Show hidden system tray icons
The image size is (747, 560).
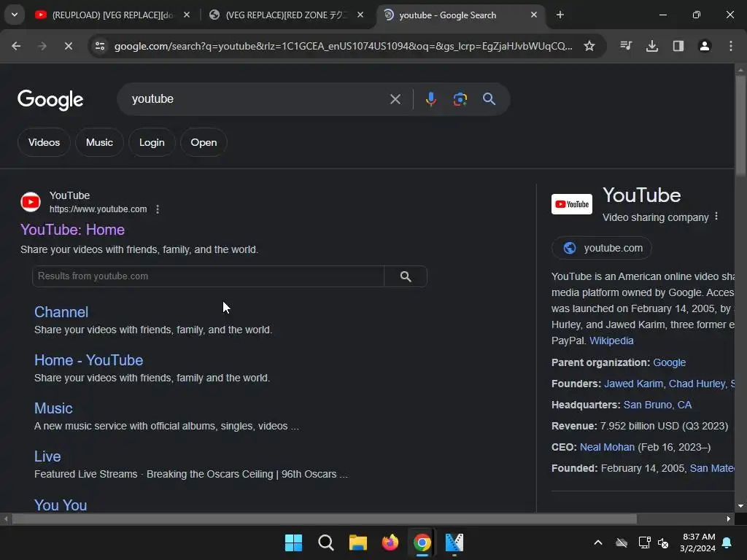tap(598, 542)
